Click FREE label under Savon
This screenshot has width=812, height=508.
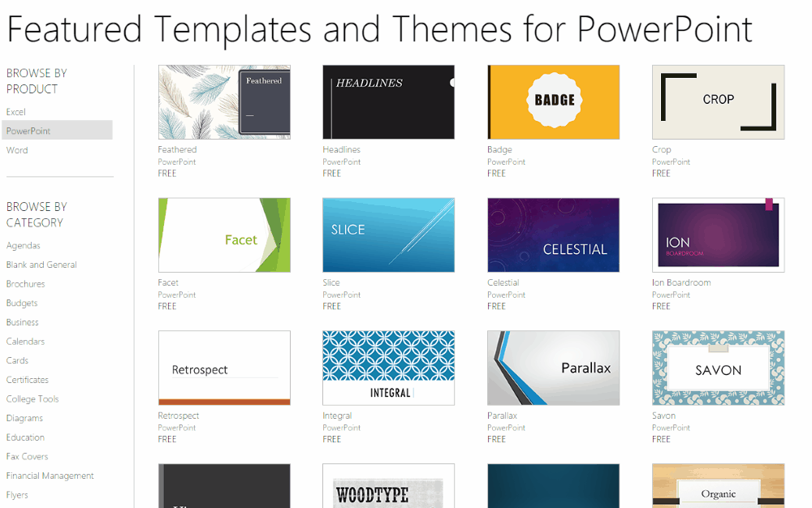point(661,439)
